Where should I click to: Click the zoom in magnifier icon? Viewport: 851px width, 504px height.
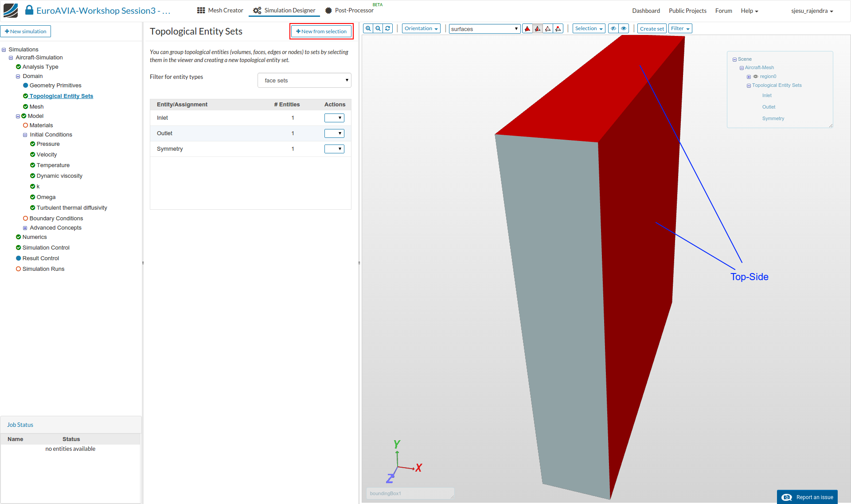point(368,28)
